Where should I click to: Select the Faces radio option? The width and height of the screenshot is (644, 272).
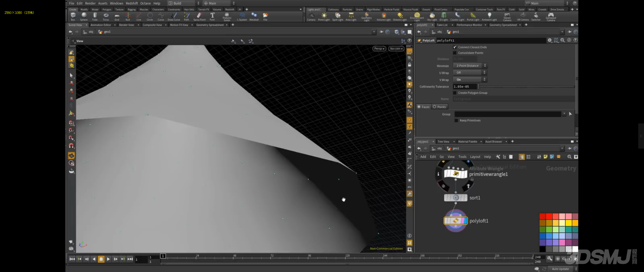point(424,107)
